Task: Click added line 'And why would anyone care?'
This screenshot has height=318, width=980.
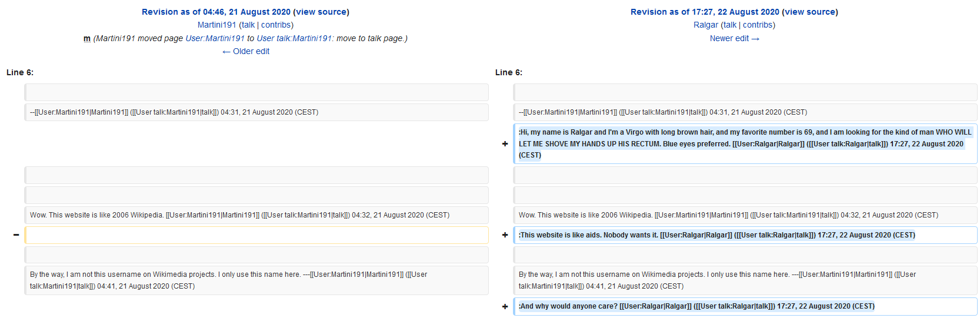Action: click(745, 306)
